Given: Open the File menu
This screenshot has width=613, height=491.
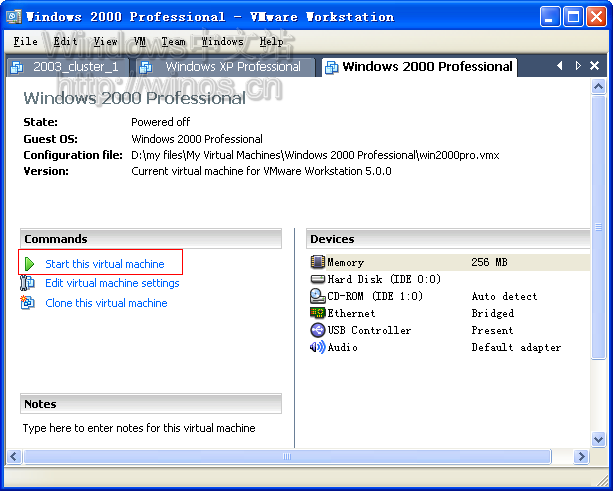Looking at the screenshot, I should [25, 41].
